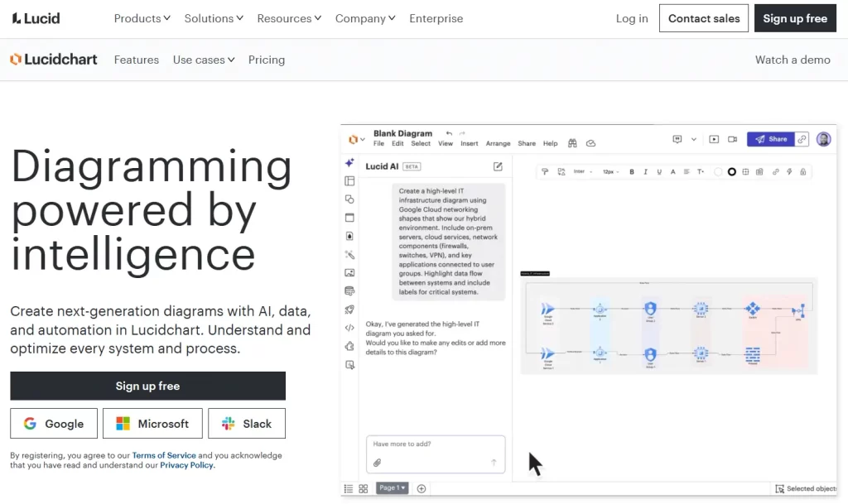Sign up with Slack button
848x504 pixels.
(x=247, y=424)
